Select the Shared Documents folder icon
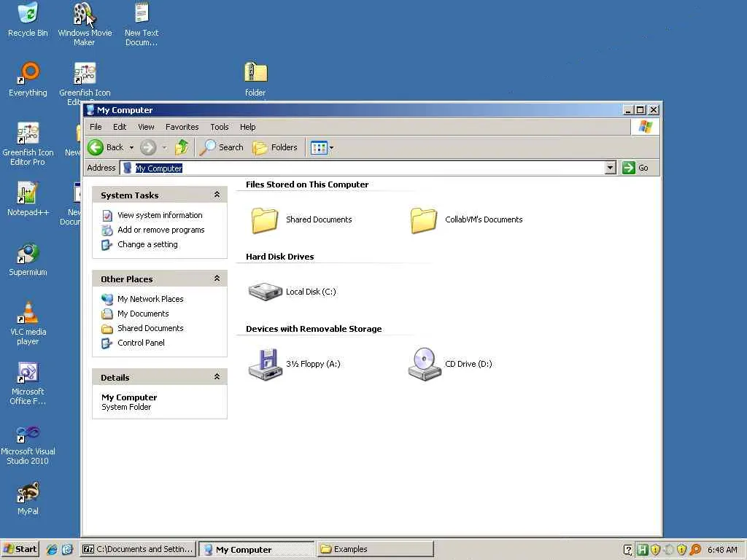This screenshot has width=747, height=560. (264, 220)
